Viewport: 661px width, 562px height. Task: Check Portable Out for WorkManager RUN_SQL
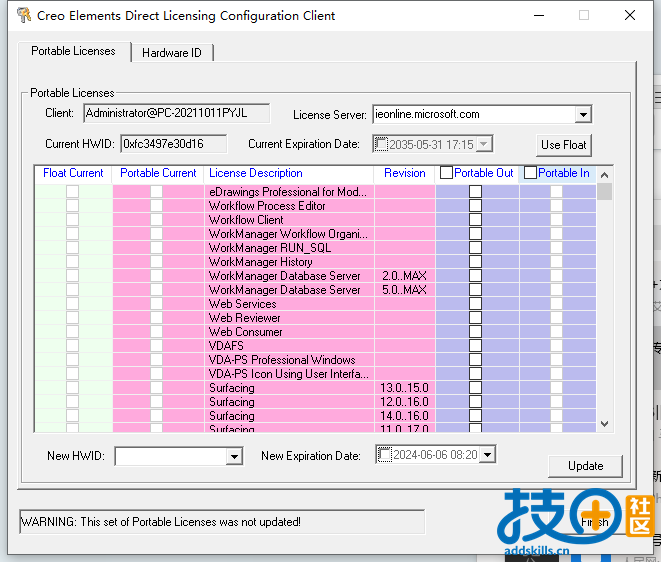point(476,247)
